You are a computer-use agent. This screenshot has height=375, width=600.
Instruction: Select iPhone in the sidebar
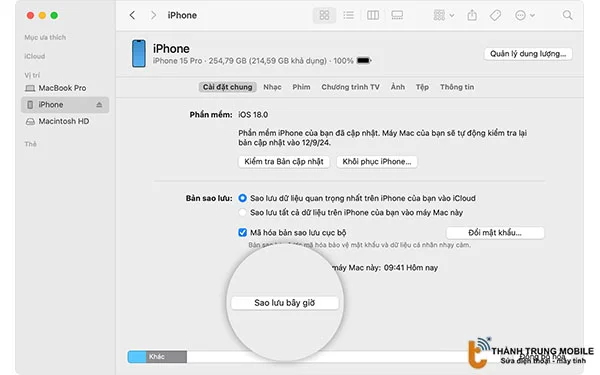coord(65,105)
